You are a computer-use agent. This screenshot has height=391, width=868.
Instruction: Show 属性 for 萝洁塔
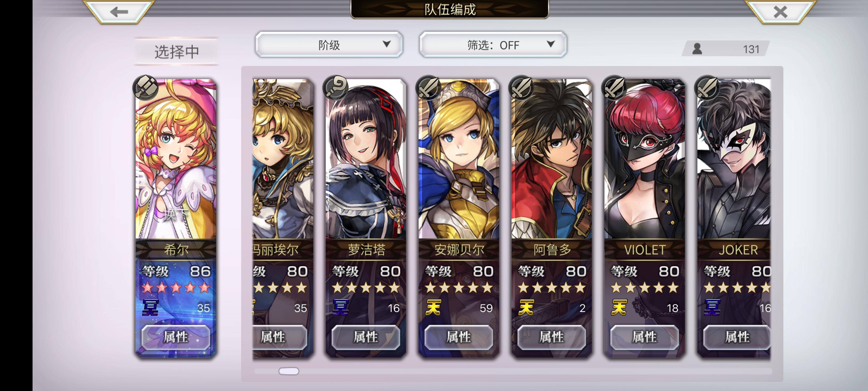pyautogui.click(x=366, y=337)
